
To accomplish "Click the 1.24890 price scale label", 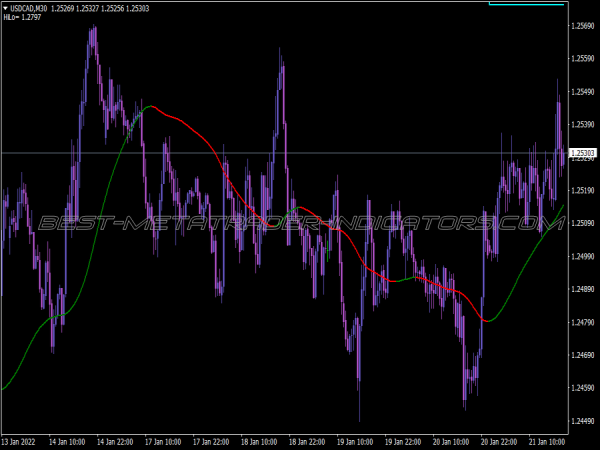I will 582,289.
